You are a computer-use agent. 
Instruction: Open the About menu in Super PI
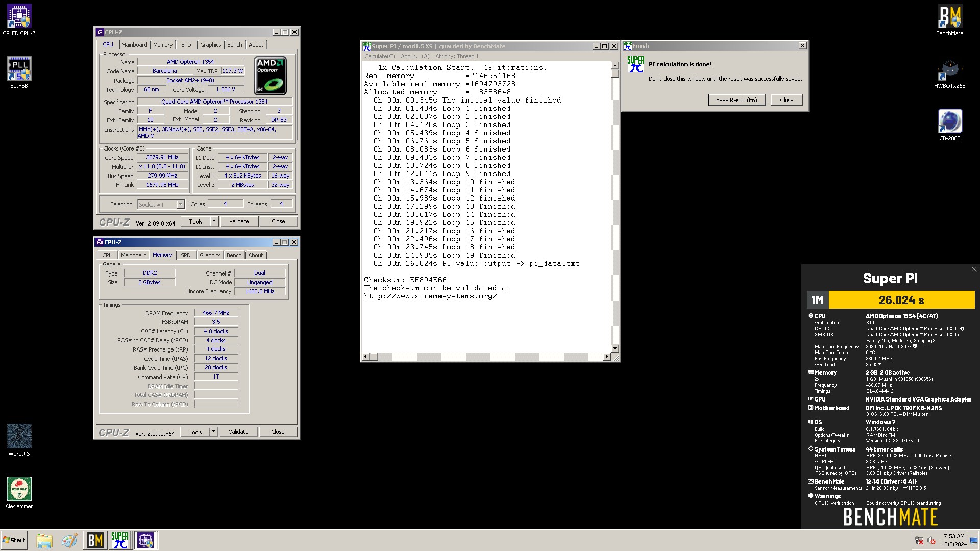click(415, 56)
